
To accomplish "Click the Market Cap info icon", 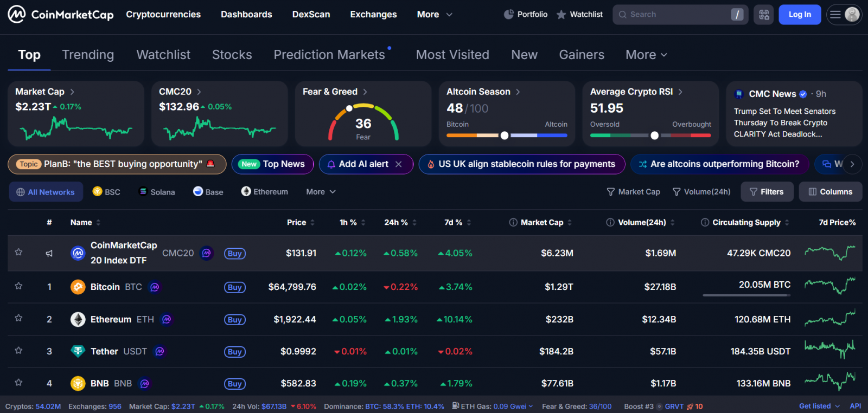I will [513, 223].
